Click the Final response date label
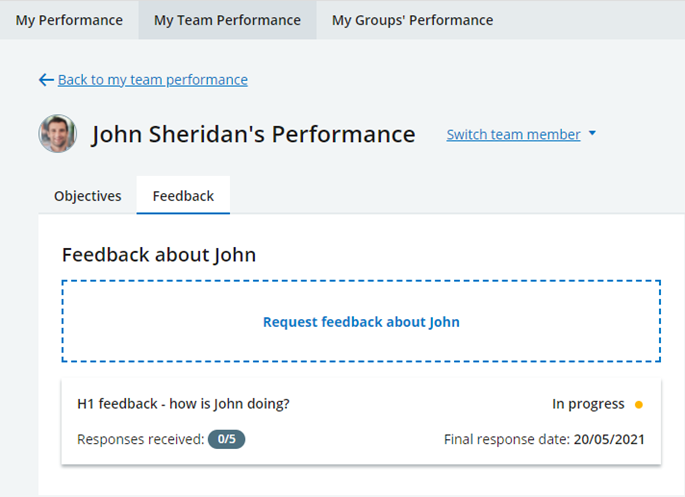This screenshot has height=497, width=685. point(506,439)
